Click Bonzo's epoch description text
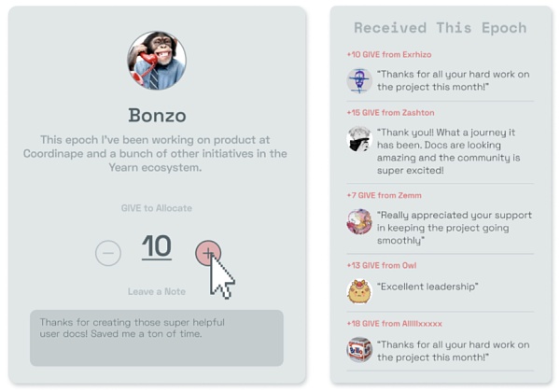The height and width of the screenshot is (392, 560). pyautogui.click(x=157, y=153)
